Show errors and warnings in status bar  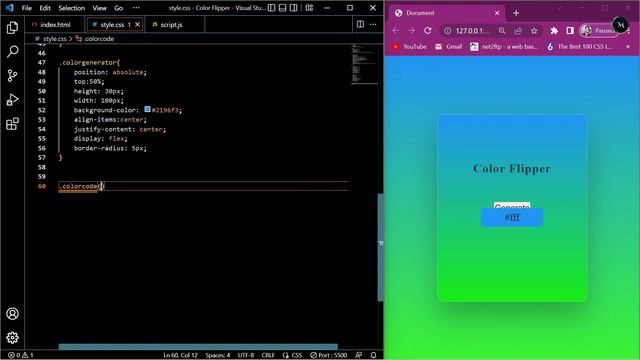[21, 355]
